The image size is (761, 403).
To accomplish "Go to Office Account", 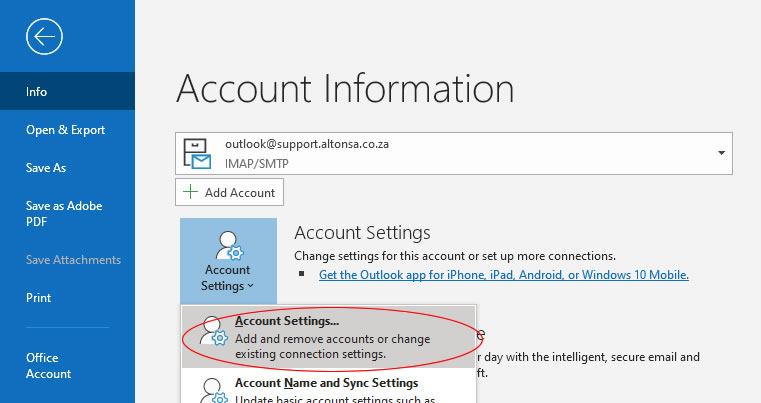I will 49,365.
